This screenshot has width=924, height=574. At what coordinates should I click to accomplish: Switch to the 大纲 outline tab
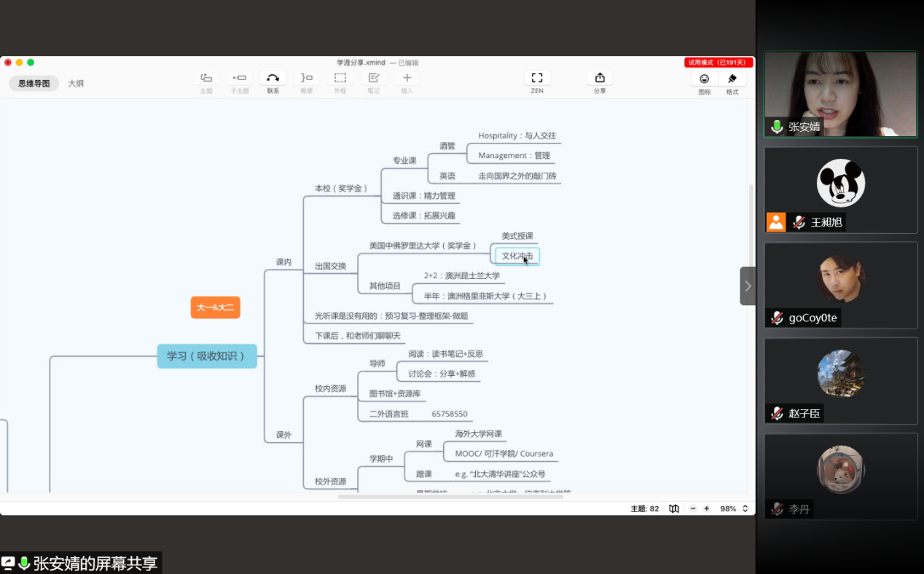(76, 84)
